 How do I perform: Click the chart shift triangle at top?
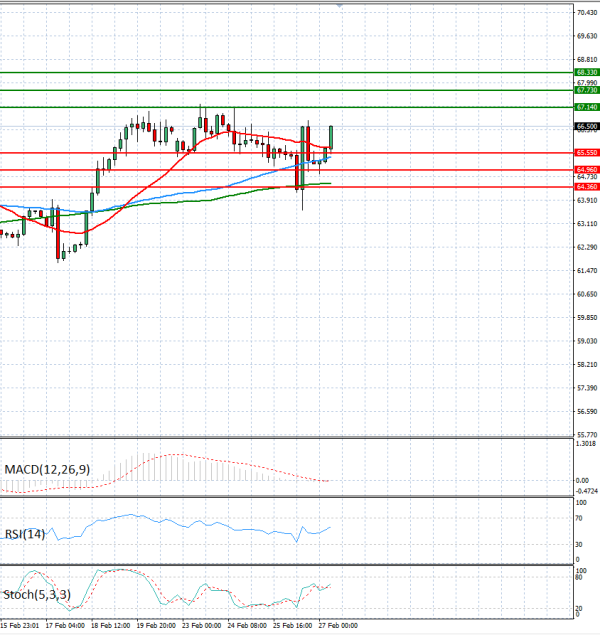(342, 6)
